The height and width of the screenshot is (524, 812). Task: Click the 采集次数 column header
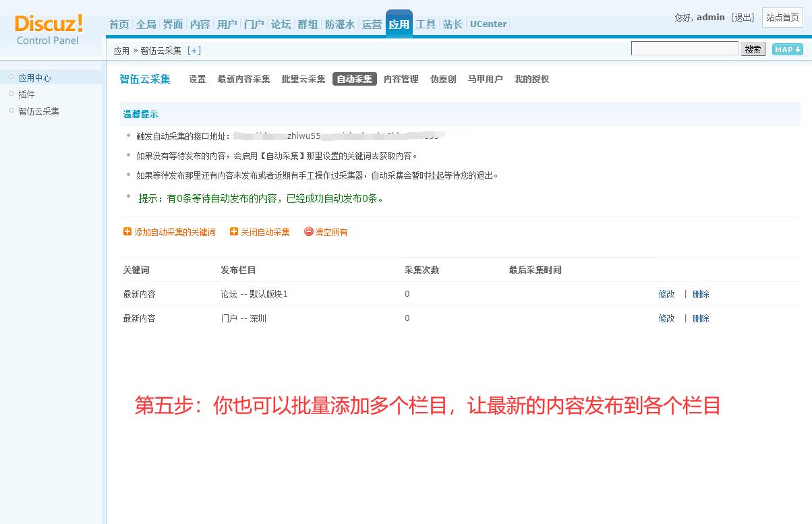pos(422,270)
